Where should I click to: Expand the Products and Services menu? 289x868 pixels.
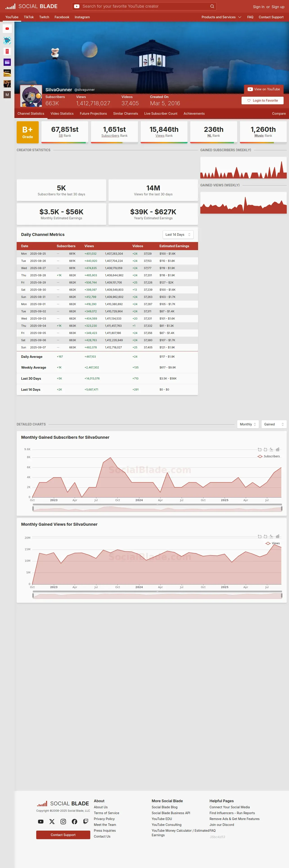[221, 17]
